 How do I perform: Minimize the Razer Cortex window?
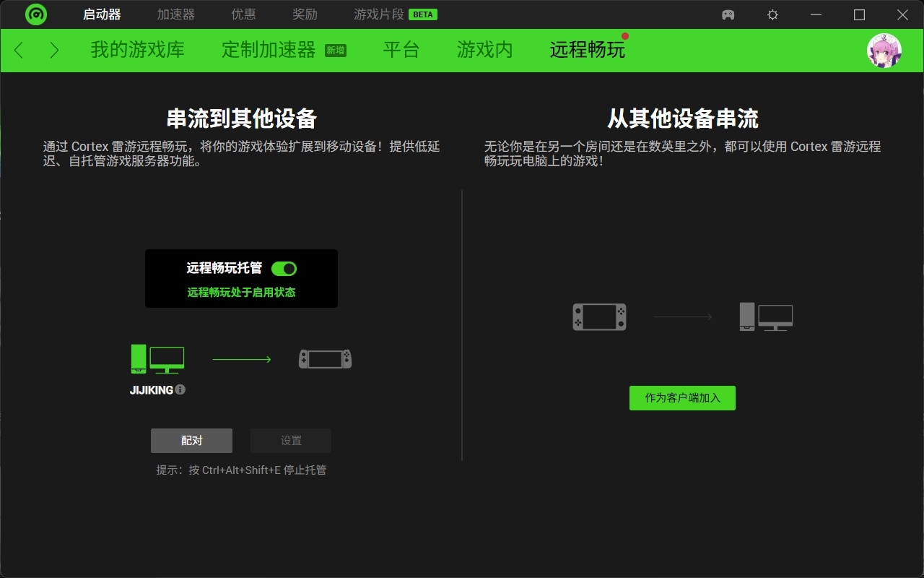[816, 14]
